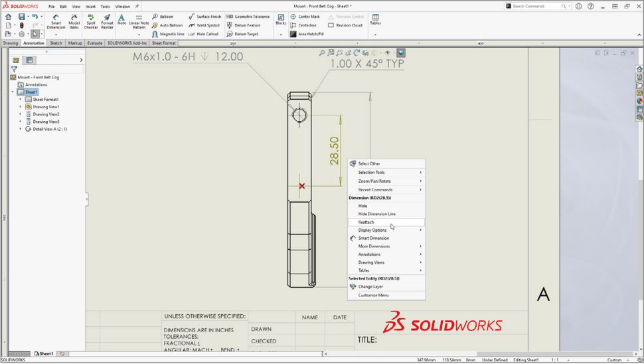Image resolution: width=644 pixels, height=364 pixels.
Task: Click the Home icon in toolbar
Action: point(8,17)
